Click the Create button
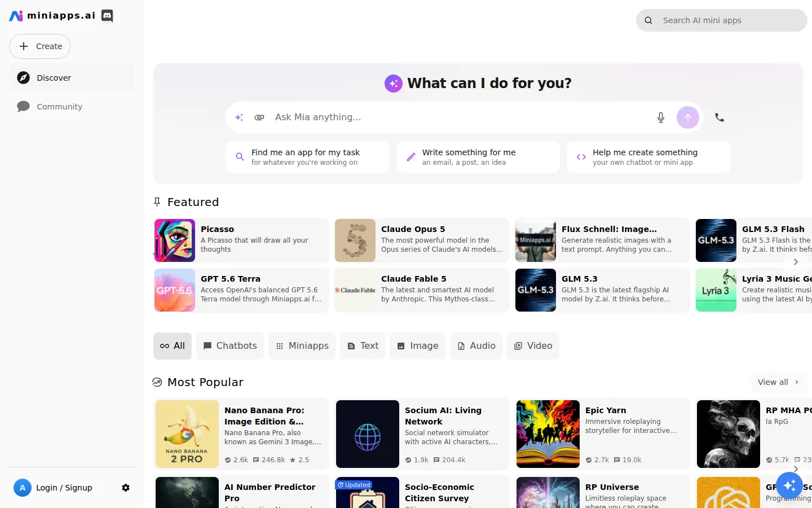 [39, 46]
